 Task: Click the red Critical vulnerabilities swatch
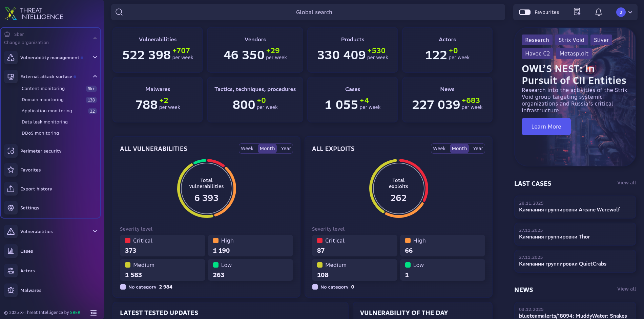[128, 241]
